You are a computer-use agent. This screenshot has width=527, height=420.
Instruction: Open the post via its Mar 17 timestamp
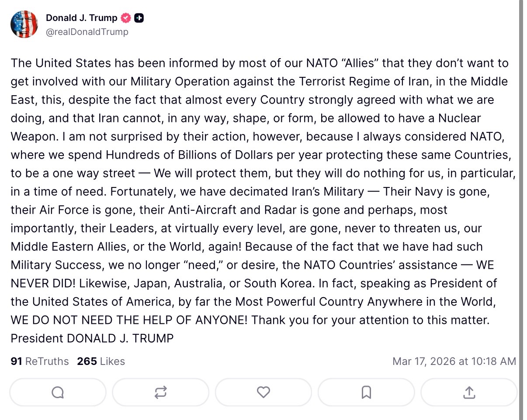click(455, 361)
